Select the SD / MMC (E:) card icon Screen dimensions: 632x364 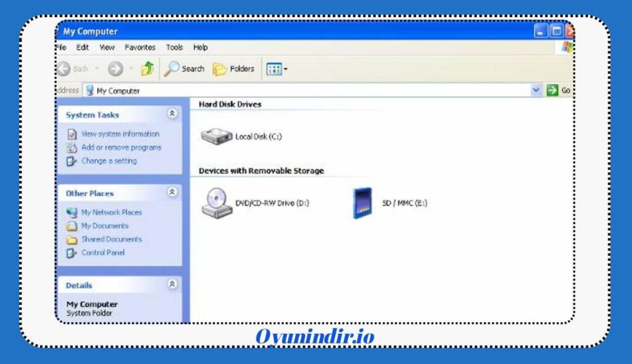362,203
